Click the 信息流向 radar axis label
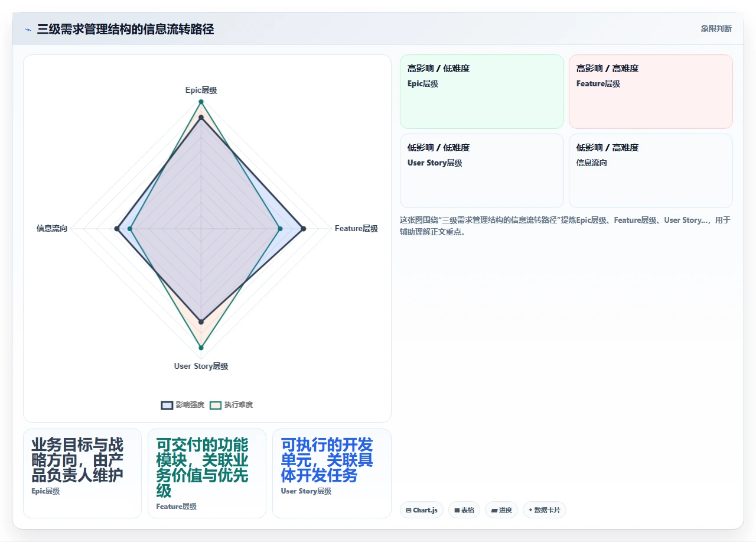This screenshot has height=542, width=756. (52, 228)
